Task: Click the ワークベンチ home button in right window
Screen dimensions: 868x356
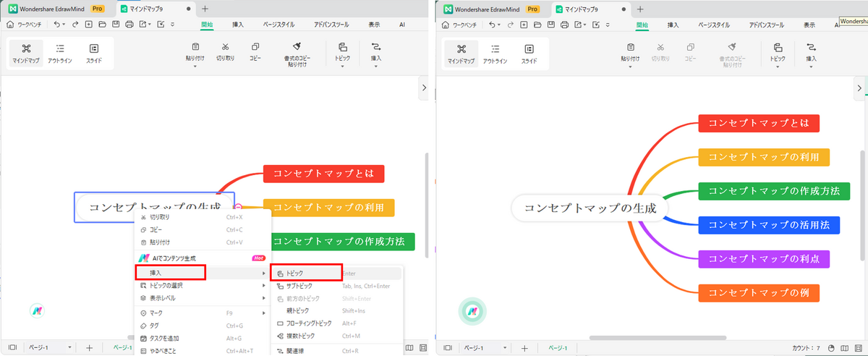Action: click(461, 24)
